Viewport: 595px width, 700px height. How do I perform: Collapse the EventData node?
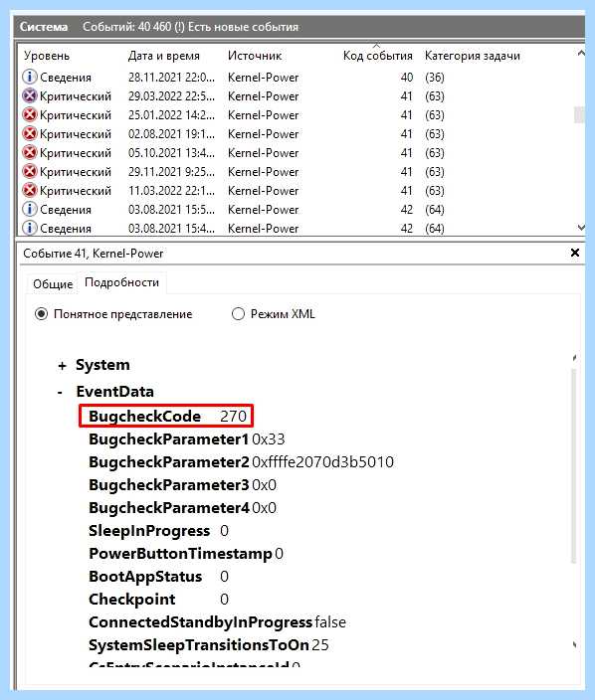[61, 392]
